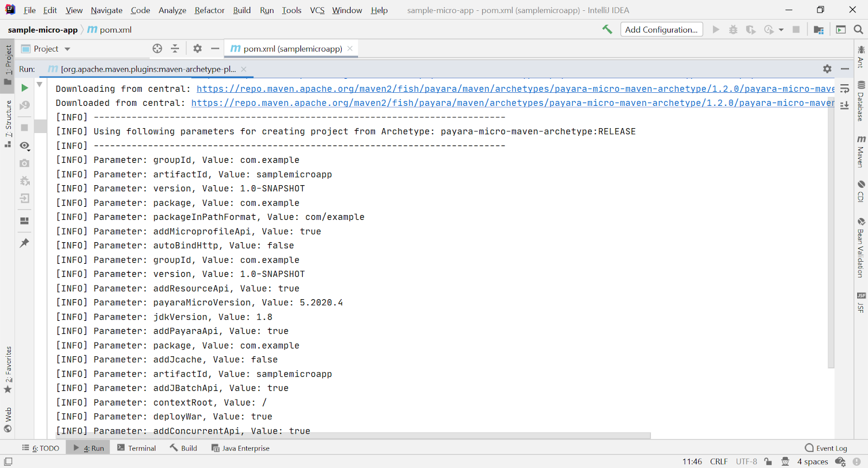Hide the Run tool window
Screen dimensions: 868x468
pyautogui.click(x=845, y=69)
